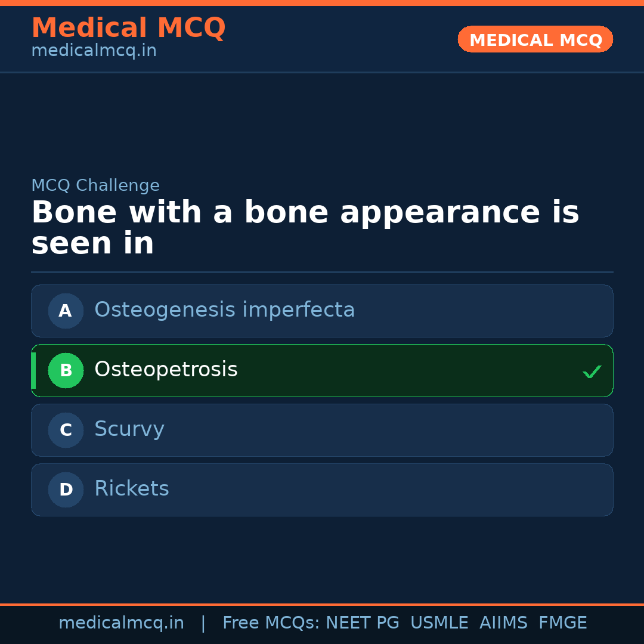Click the circular A badge icon
The height and width of the screenshot is (644, 644).
click(66, 311)
